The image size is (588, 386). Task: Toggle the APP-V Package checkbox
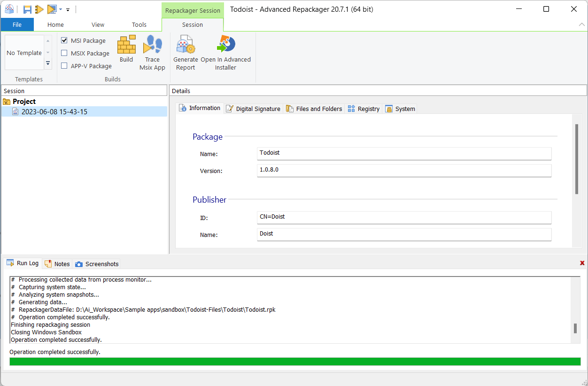pyautogui.click(x=64, y=66)
